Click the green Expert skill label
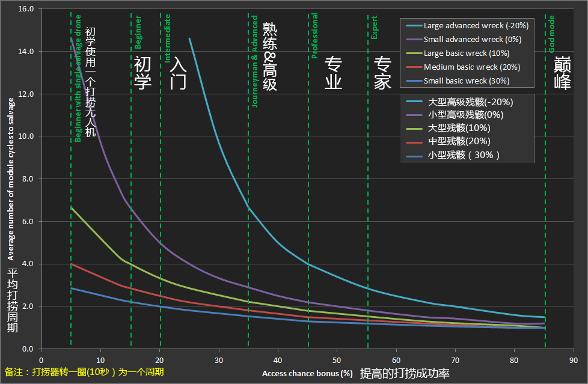This screenshot has width=588, height=384. (x=374, y=28)
